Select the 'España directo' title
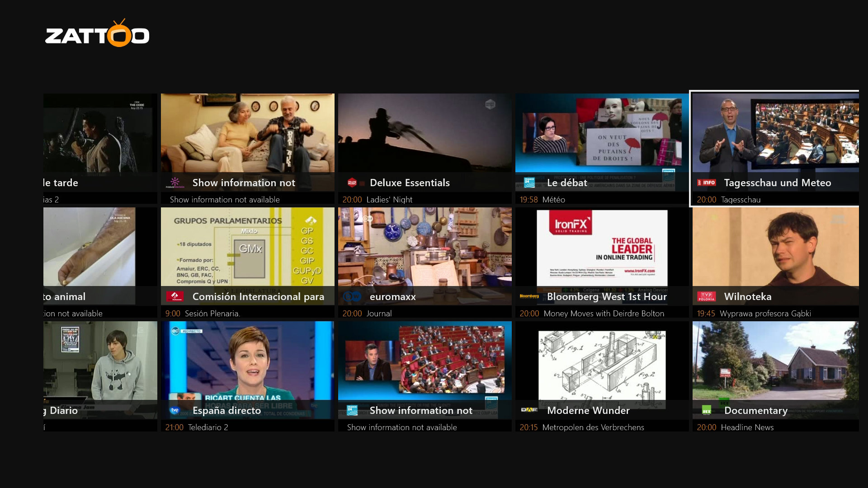The image size is (868, 488). coord(226,410)
